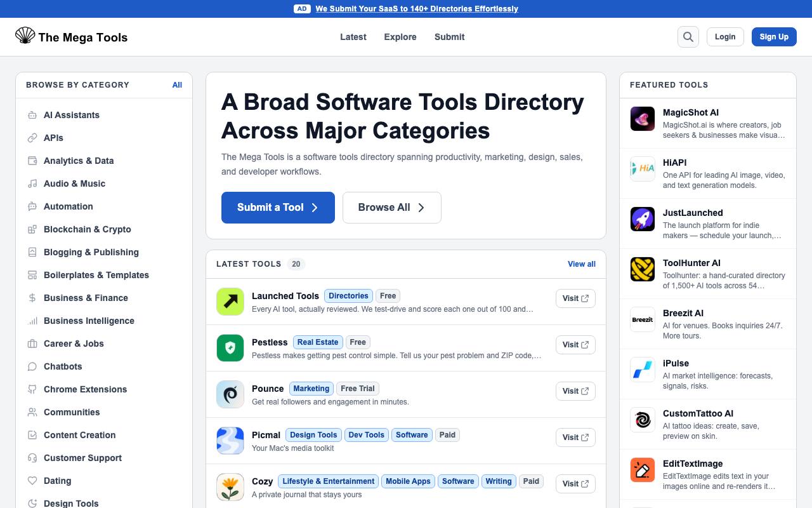This screenshot has width=812, height=508.
Task: Click the Browse All button
Action: point(392,208)
